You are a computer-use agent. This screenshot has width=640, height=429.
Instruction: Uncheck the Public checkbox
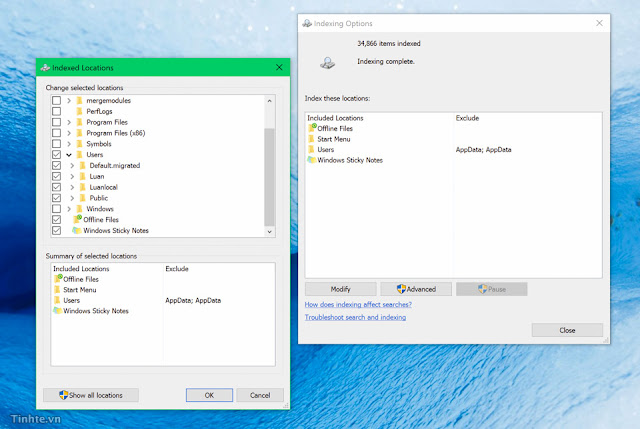coord(56,198)
